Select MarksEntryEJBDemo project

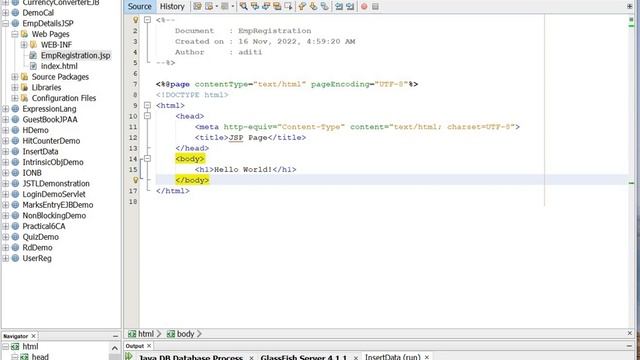[58, 205]
